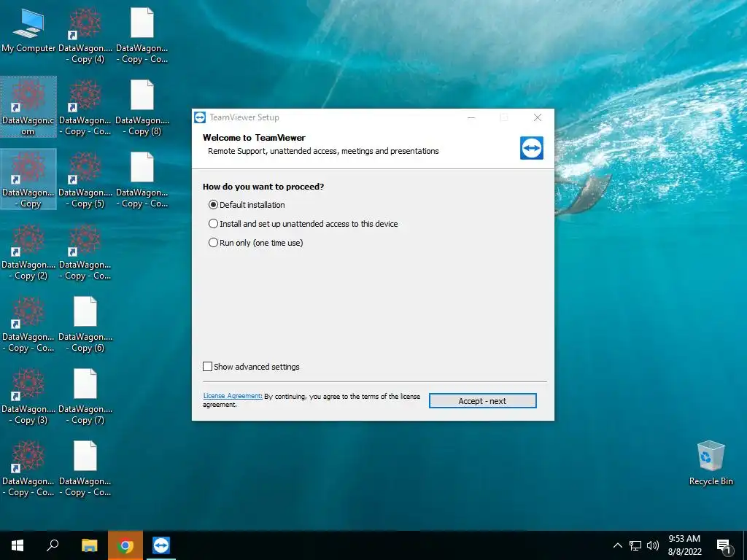The height and width of the screenshot is (560, 747).
Task: Open Google Chrome from taskbar
Action: click(x=125, y=545)
